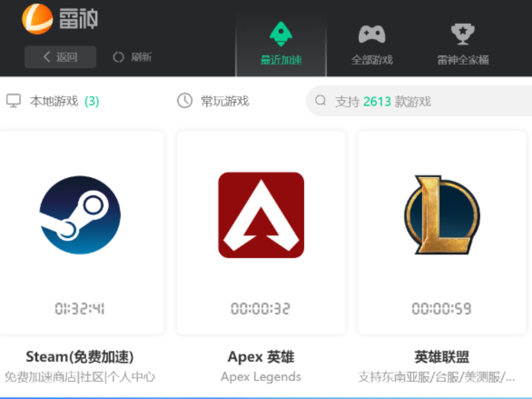This screenshot has width=532, height=399.
Task: Select the 本地游戏 filter
Action: (x=53, y=101)
